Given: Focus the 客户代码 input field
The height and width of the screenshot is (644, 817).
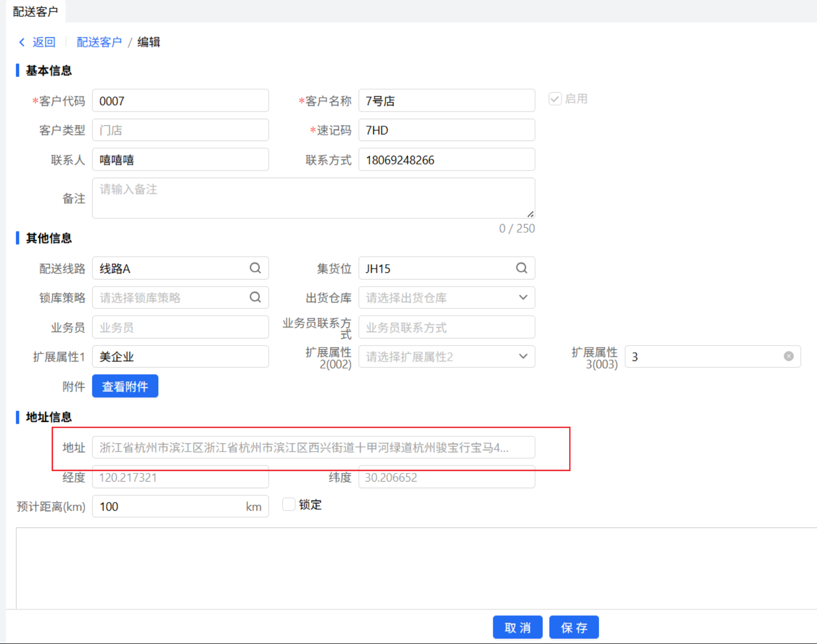Looking at the screenshot, I should tap(180, 101).
